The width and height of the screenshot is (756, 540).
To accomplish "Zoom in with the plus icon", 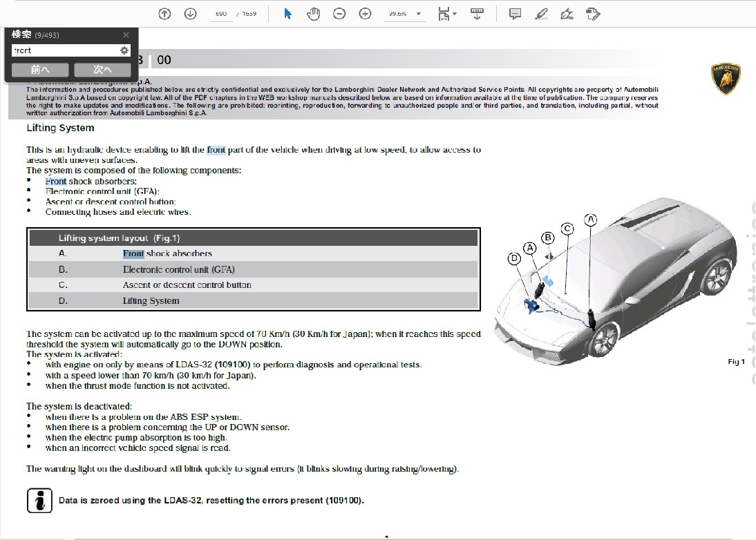I will click(x=366, y=14).
